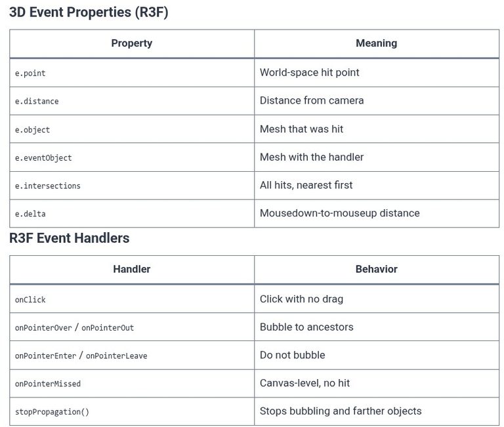The width and height of the screenshot is (504, 427).
Task: Click the 'R3F Event Handlers' heading
Action: (70, 238)
